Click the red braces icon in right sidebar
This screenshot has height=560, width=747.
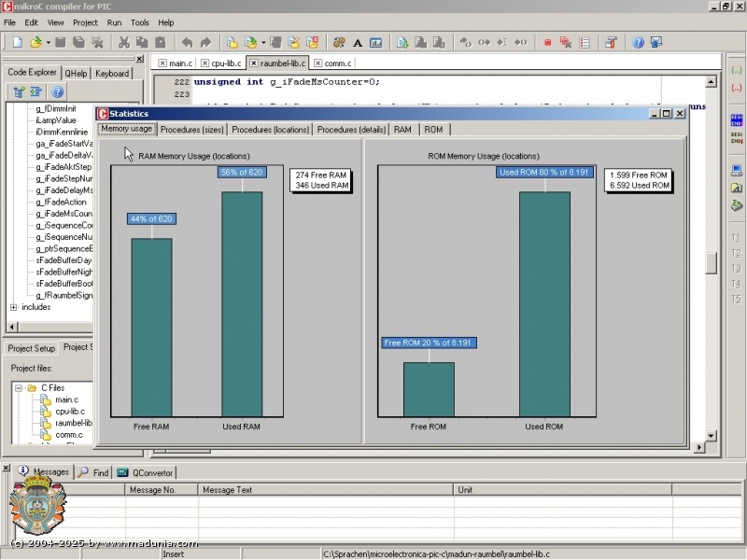737,88
